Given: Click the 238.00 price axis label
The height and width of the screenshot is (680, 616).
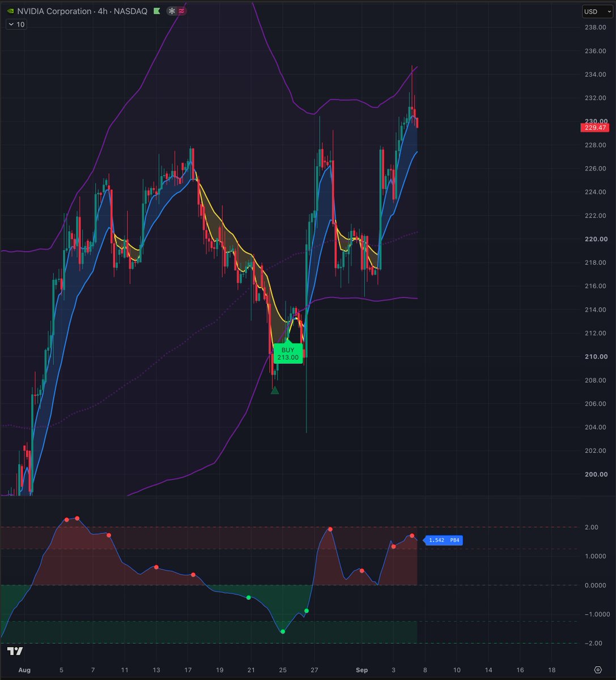Looking at the screenshot, I should click(596, 27).
